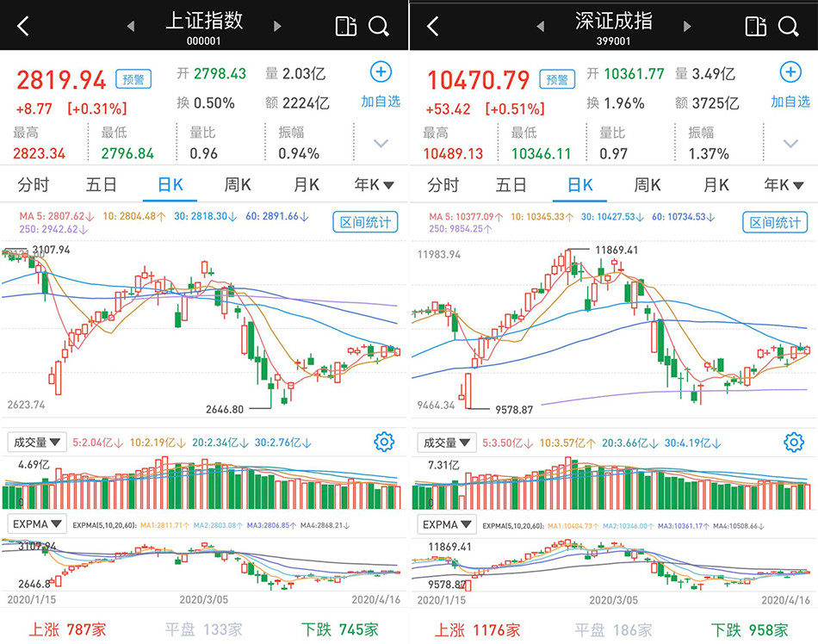Tap the 上证指数 title text
The image size is (818, 644).
tap(204, 21)
